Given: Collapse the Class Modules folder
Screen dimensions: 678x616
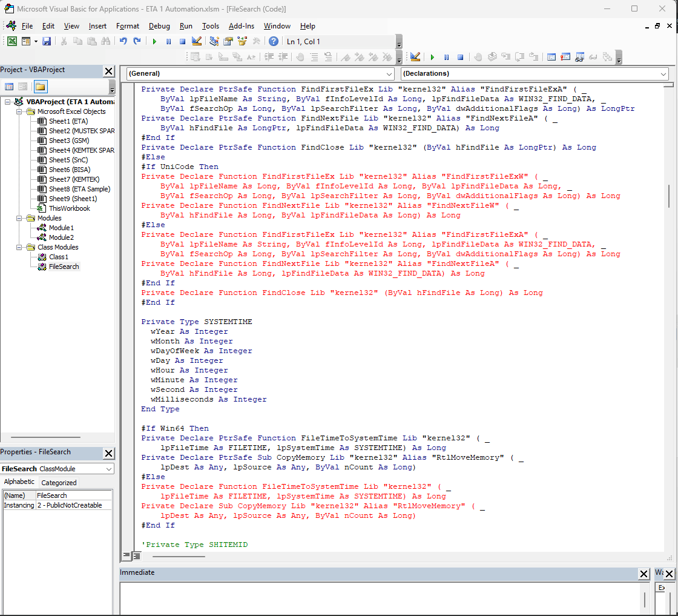Looking at the screenshot, I should click(19, 247).
